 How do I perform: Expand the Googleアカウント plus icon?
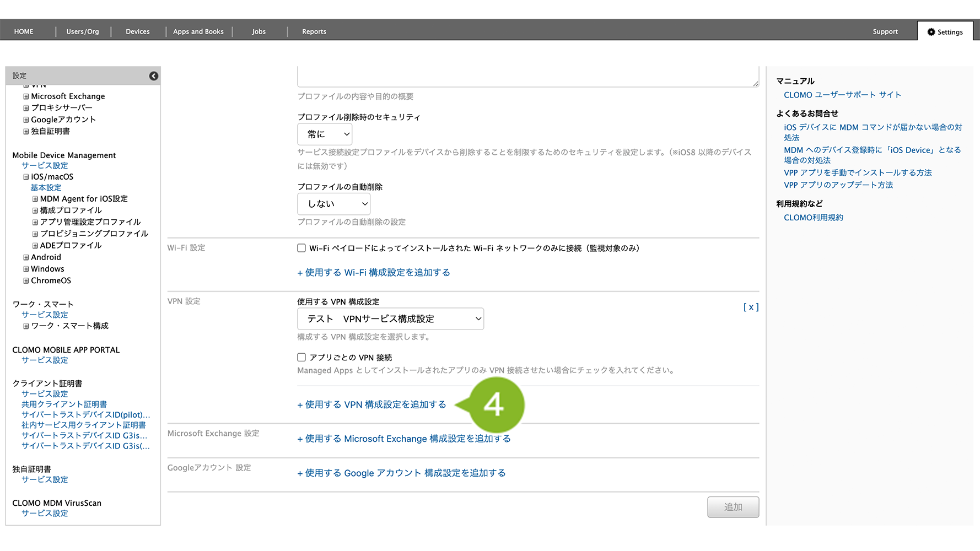pos(26,120)
